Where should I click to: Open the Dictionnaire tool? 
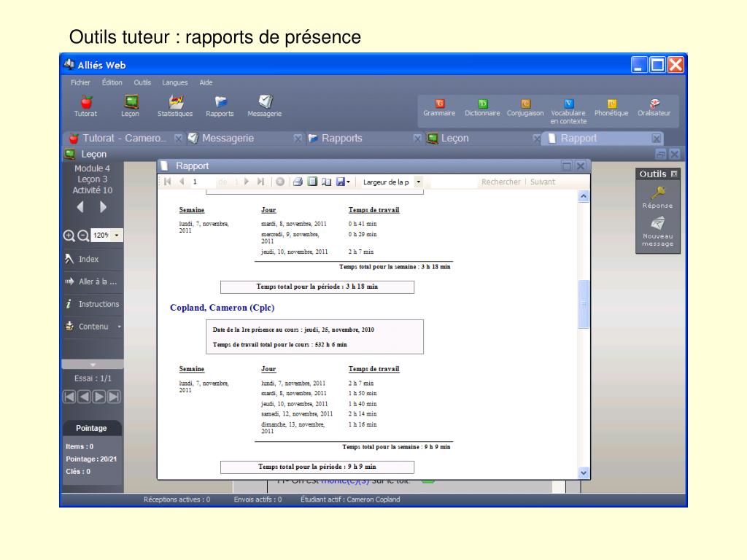[482, 108]
